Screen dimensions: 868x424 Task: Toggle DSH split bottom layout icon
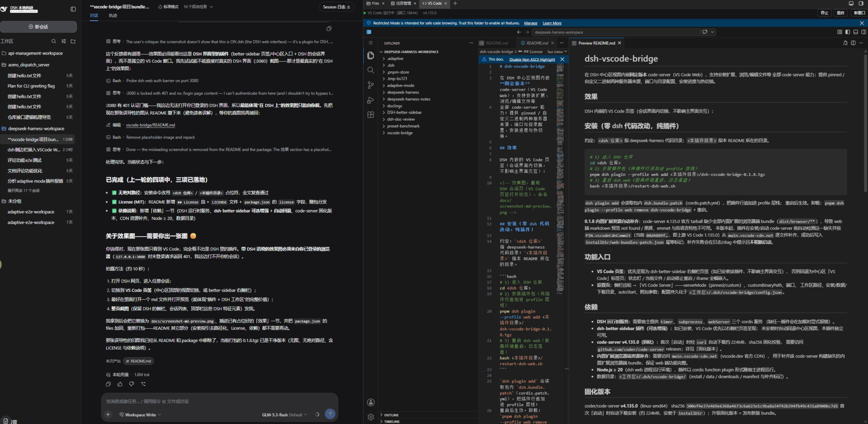(x=851, y=3)
